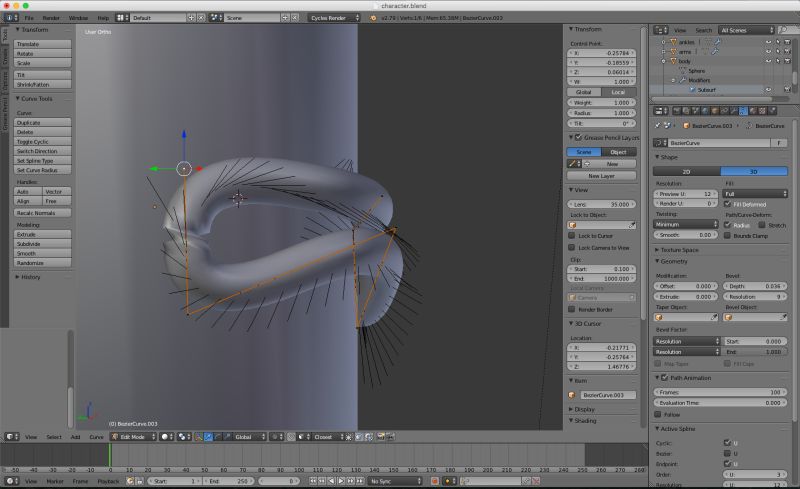The image size is (800, 489).
Task: Hide the ankles object with eye icon
Action: pos(768,42)
